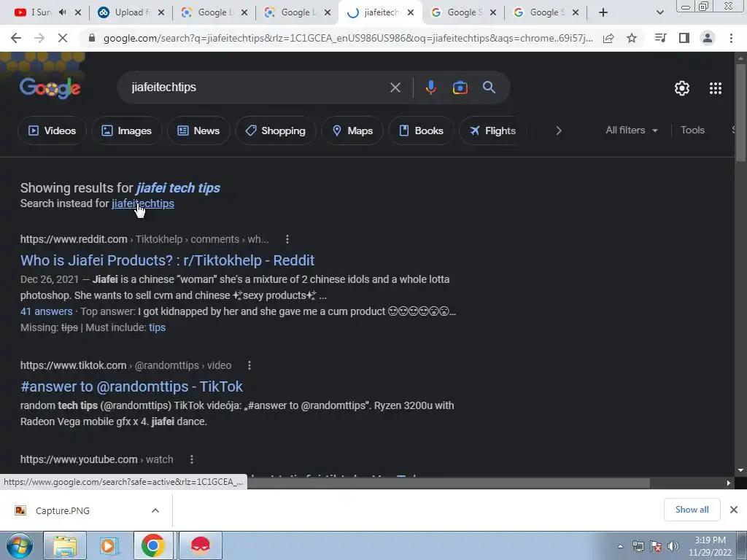
Task: Open more options for YouTube result
Action: [x=192, y=459]
